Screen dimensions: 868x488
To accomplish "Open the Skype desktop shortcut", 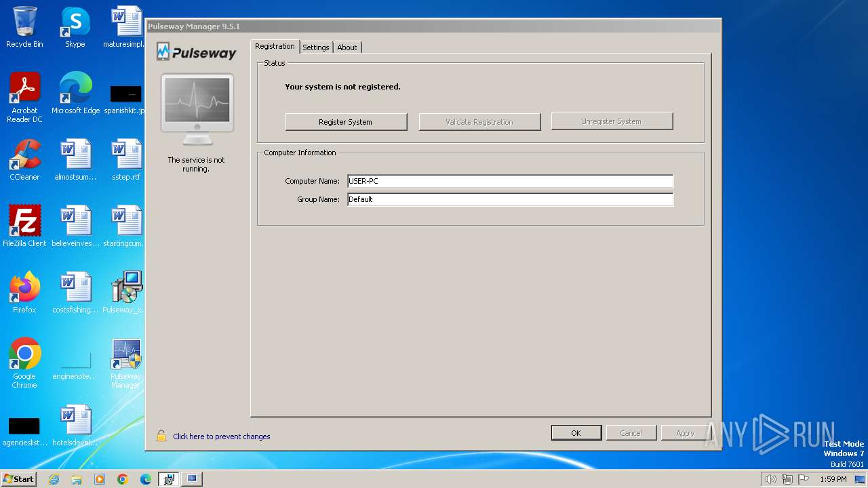I will click(x=75, y=27).
